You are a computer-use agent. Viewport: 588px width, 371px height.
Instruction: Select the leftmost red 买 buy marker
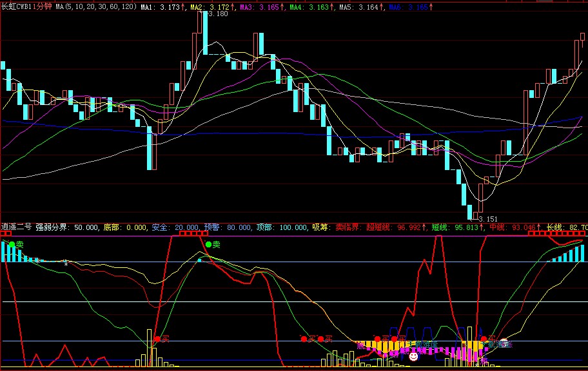coord(157,338)
